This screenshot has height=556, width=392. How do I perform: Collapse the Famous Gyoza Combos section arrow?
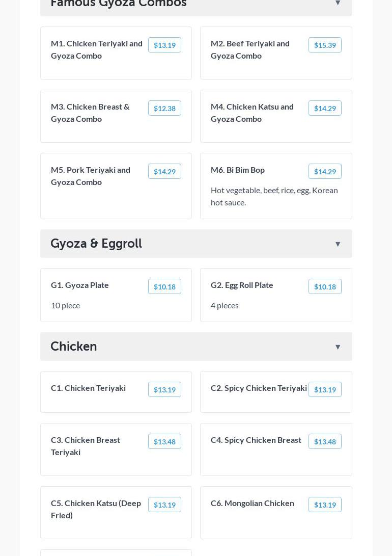pos(338,4)
